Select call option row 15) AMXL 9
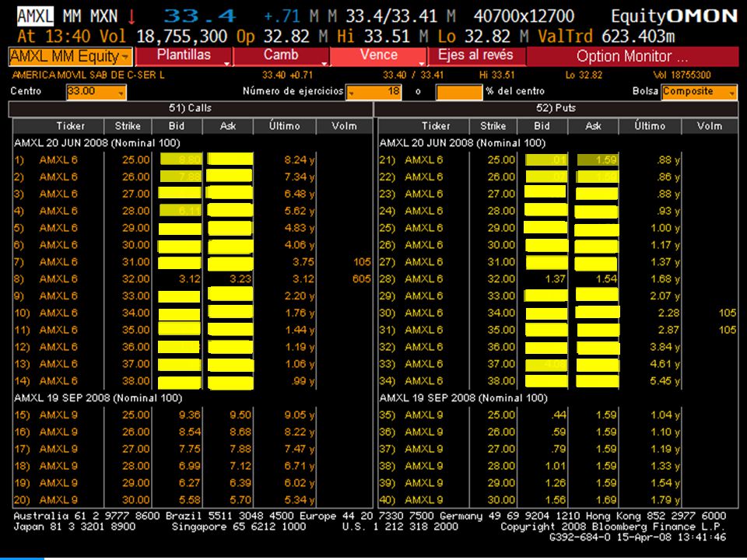 (192, 415)
